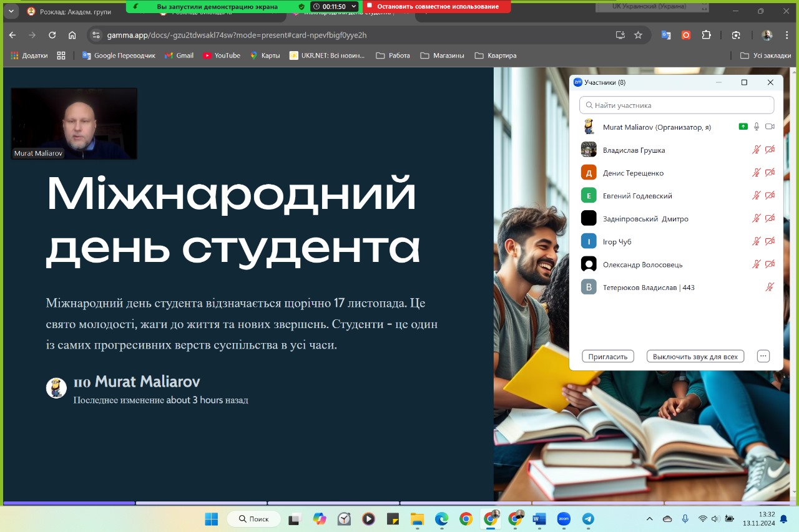Open Telegram from the taskbar
This screenshot has width=799, height=532.
[x=588, y=519]
